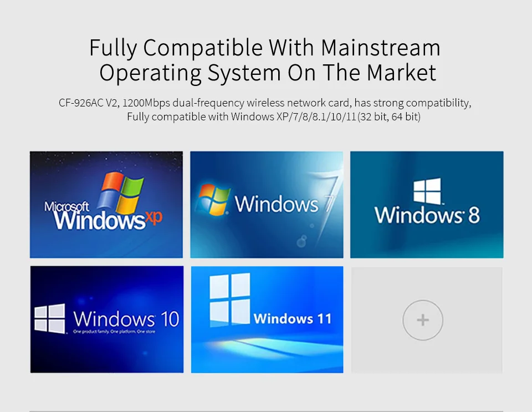Click the white Windows 8 logo
This screenshot has width=532, height=412.
point(427,191)
